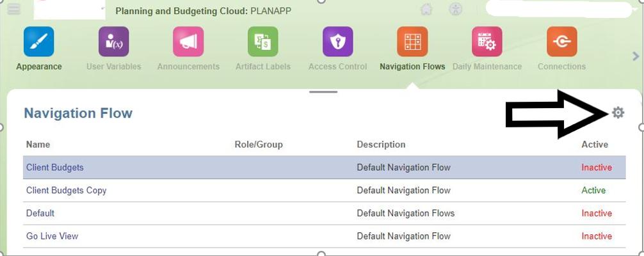Open the Access Control shield icon

(337, 42)
